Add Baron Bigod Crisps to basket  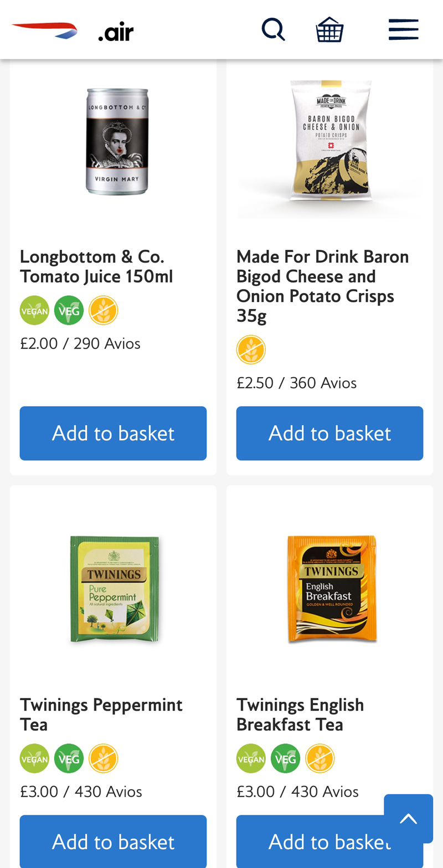point(329,433)
